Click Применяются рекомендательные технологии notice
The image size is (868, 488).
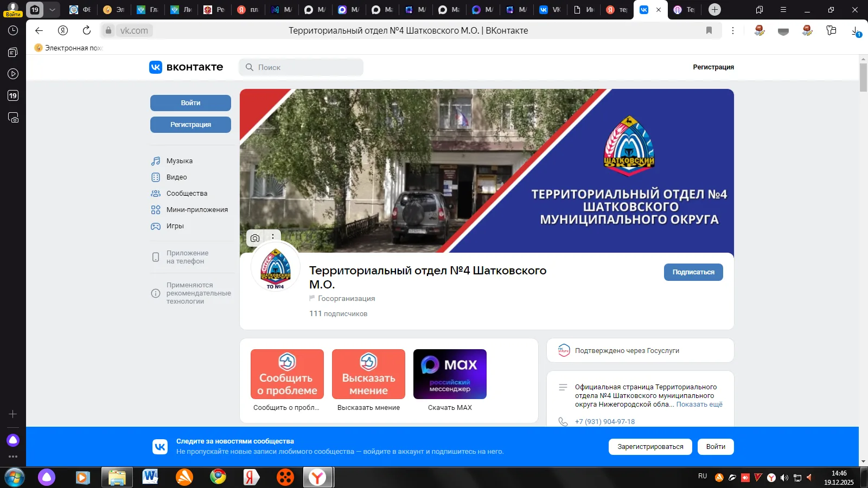tap(191, 293)
